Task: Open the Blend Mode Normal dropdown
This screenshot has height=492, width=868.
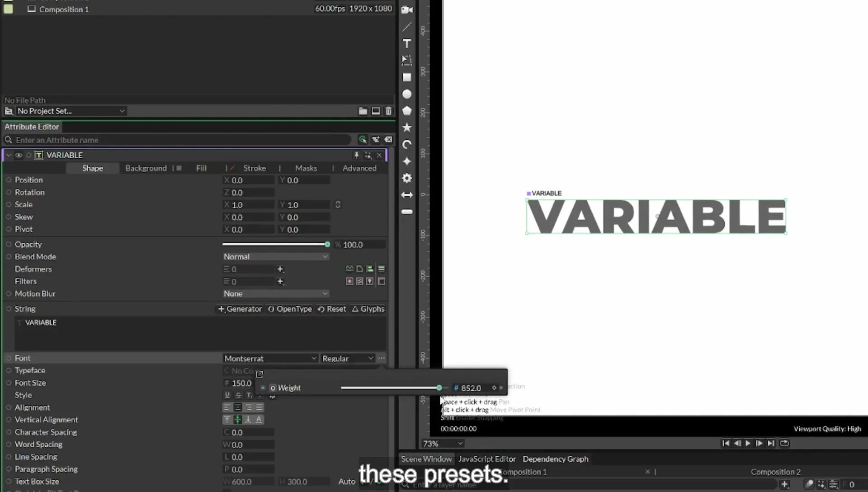Action: pos(275,256)
